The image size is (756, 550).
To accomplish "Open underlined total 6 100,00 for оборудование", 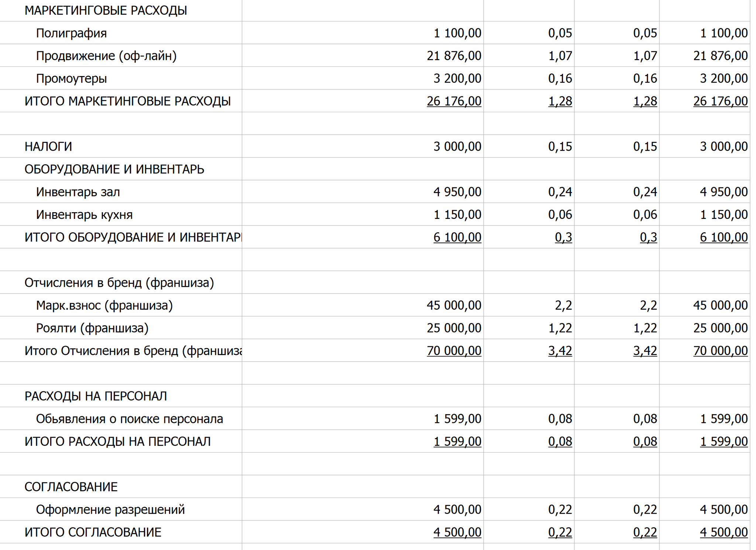I will [x=457, y=237].
